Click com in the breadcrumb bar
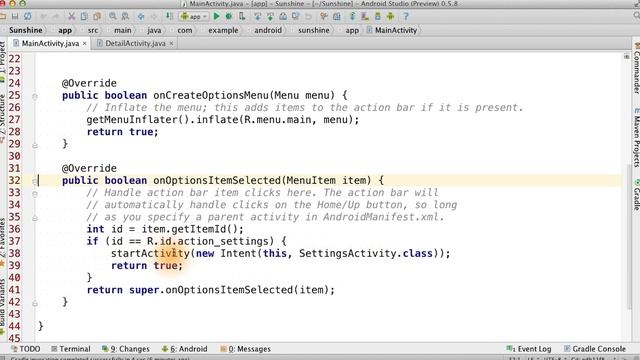The width and height of the screenshot is (640, 360). click(184, 30)
